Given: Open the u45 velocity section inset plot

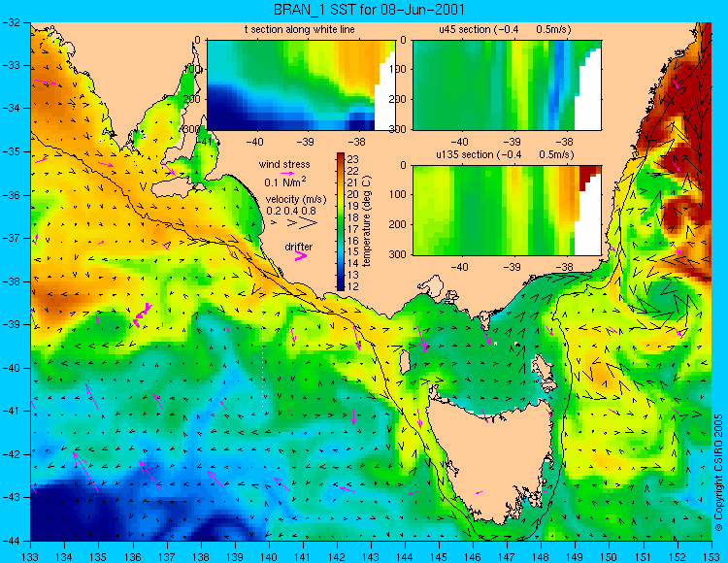Looking at the screenshot, I should [x=507, y=85].
